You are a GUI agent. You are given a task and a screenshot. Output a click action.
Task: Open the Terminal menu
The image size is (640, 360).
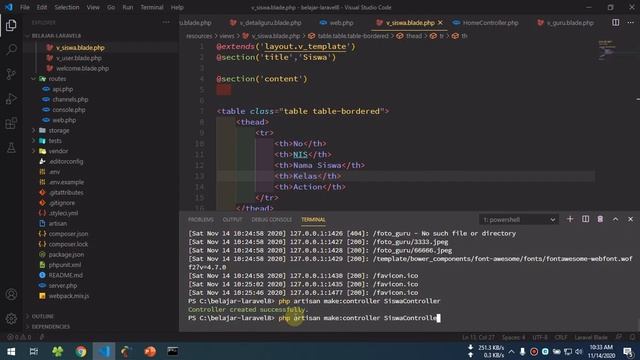[152, 7]
